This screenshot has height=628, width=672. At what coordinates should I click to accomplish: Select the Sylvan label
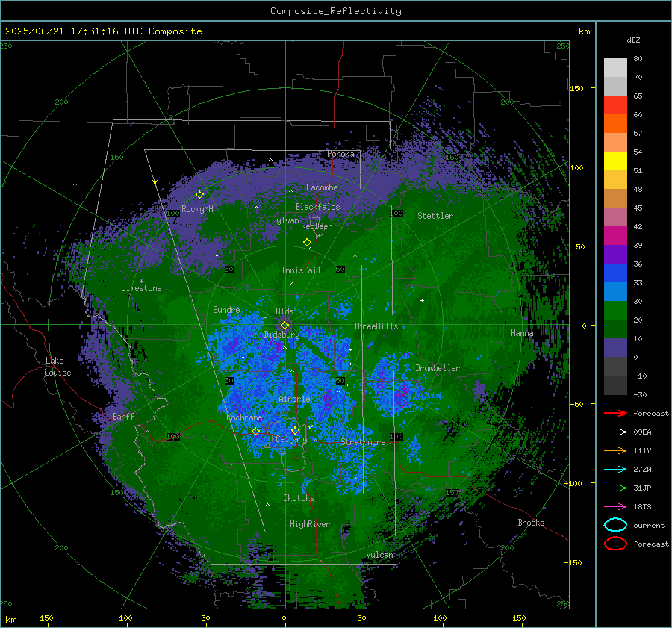click(x=285, y=220)
